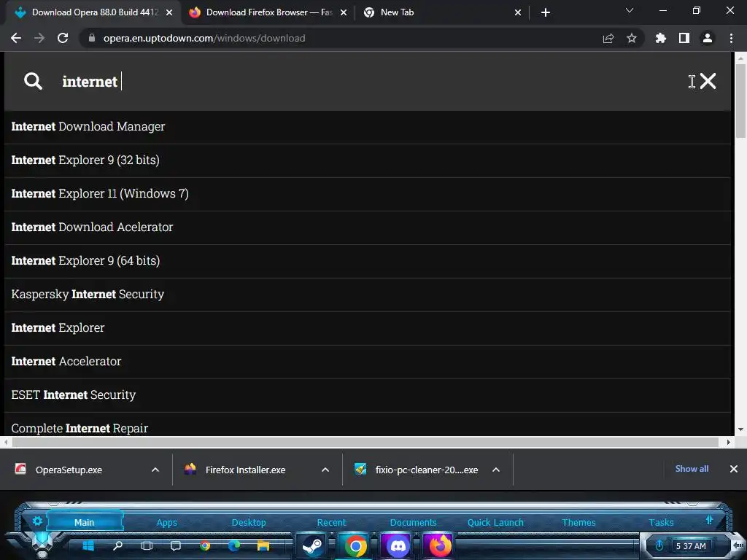Select Internet Download Acelerator suggestion
The height and width of the screenshot is (560, 747).
tap(368, 227)
